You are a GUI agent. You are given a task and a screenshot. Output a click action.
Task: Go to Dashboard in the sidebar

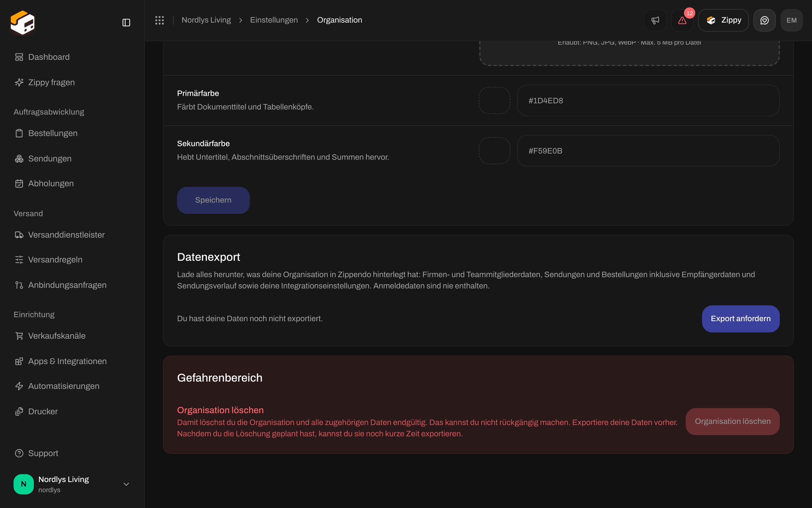pos(72,57)
